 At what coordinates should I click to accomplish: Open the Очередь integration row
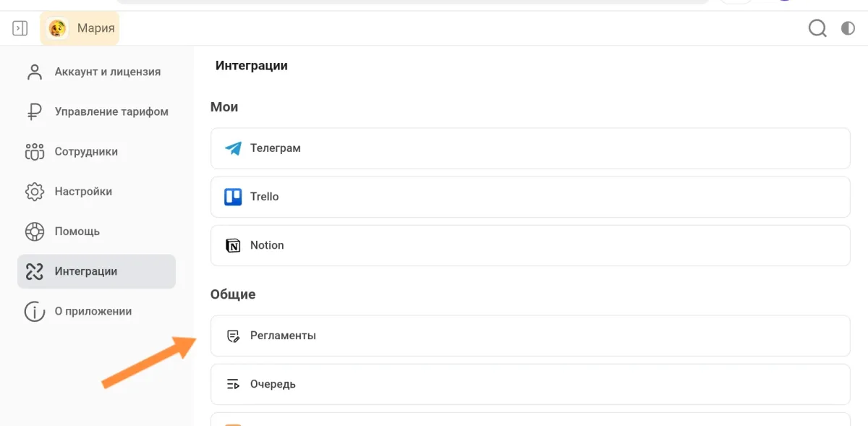[x=529, y=384]
